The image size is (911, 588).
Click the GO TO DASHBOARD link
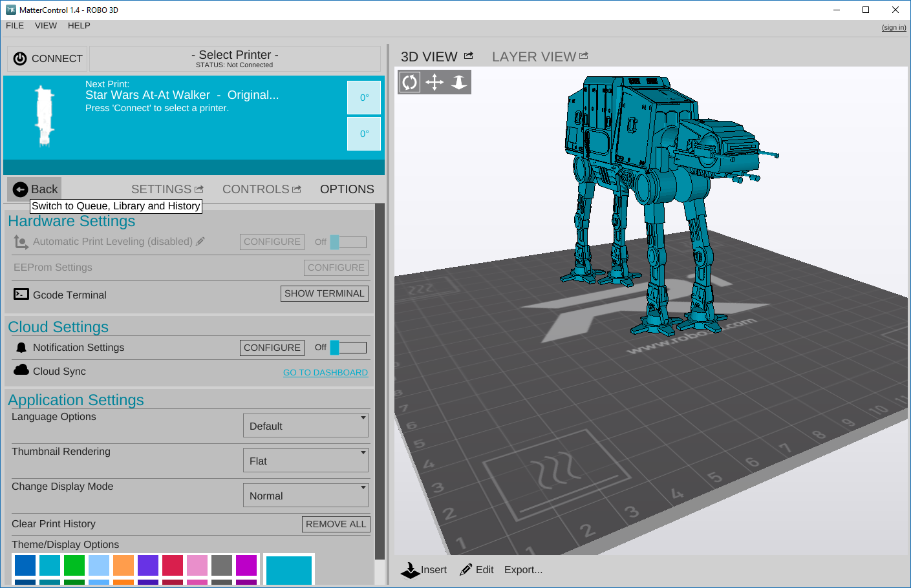(x=325, y=372)
